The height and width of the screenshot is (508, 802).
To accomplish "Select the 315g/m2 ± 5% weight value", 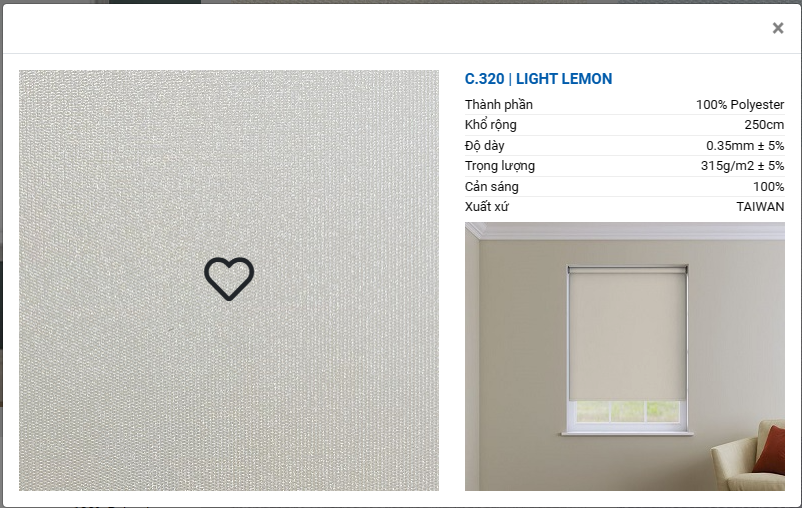I will (743, 166).
